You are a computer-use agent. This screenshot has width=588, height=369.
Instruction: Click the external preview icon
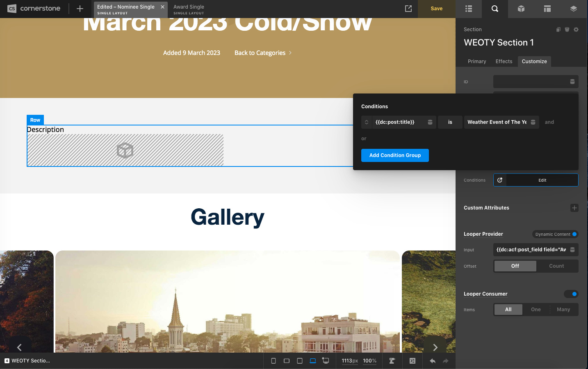coord(408,9)
